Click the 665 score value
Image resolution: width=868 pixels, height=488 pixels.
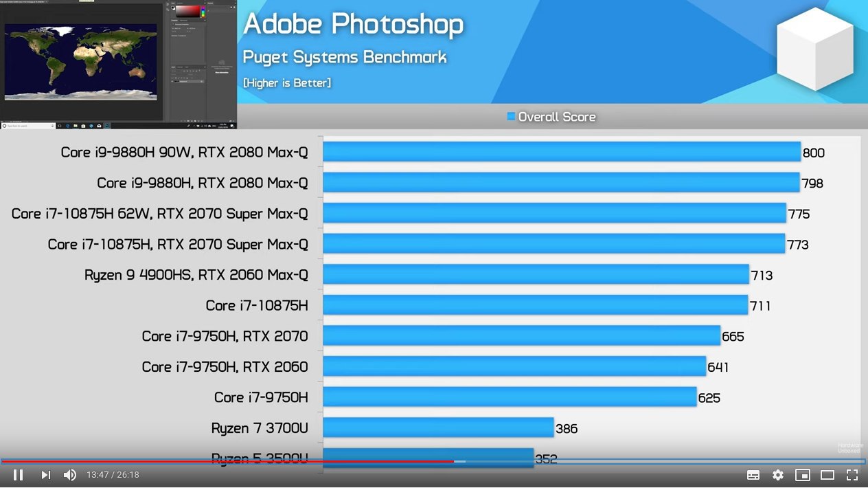[733, 337]
